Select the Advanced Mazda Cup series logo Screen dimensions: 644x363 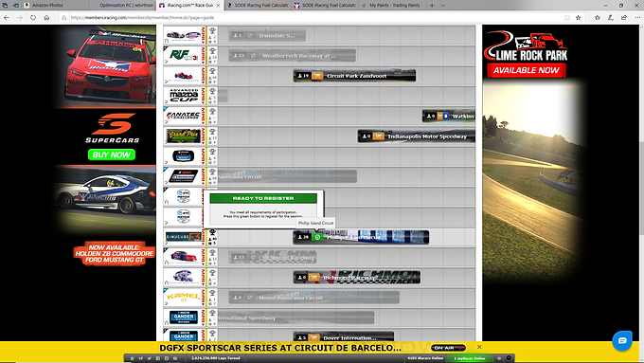[x=184, y=96]
